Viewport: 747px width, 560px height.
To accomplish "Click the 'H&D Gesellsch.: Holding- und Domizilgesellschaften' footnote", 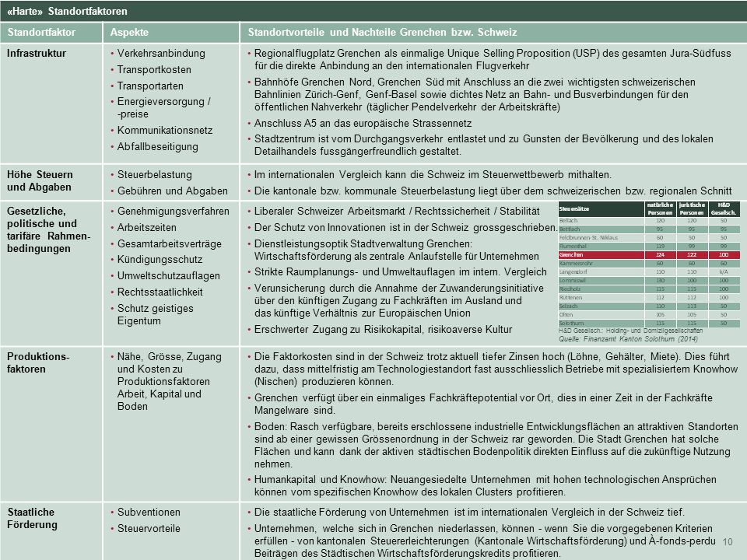I will 630,331.
